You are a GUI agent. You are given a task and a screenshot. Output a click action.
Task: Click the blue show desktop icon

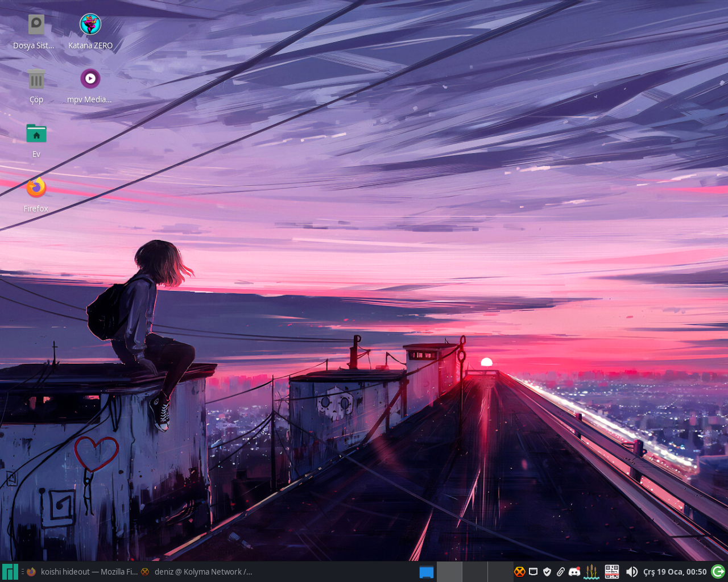coord(427,572)
